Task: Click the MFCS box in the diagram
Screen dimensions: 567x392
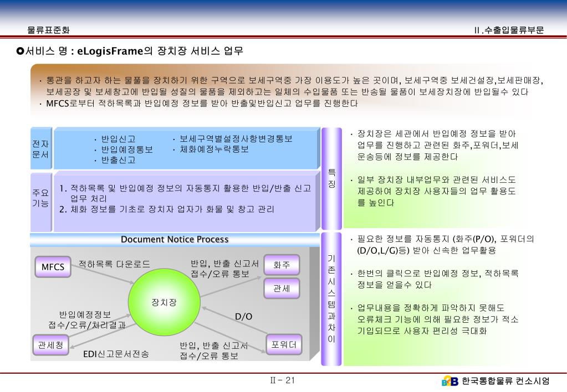Action: coord(53,267)
